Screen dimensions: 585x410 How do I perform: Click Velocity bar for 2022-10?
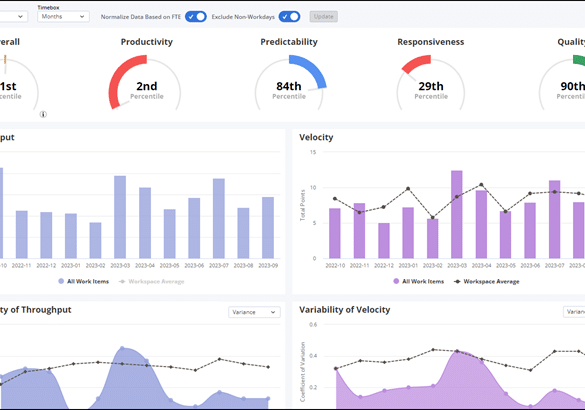pyautogui.click(x=335, y=234)
